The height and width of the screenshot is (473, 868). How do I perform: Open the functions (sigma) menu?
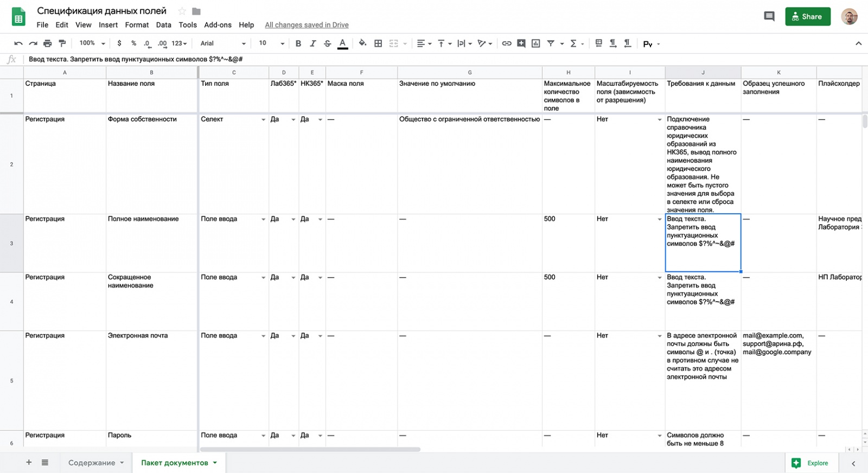pos(577,43)
